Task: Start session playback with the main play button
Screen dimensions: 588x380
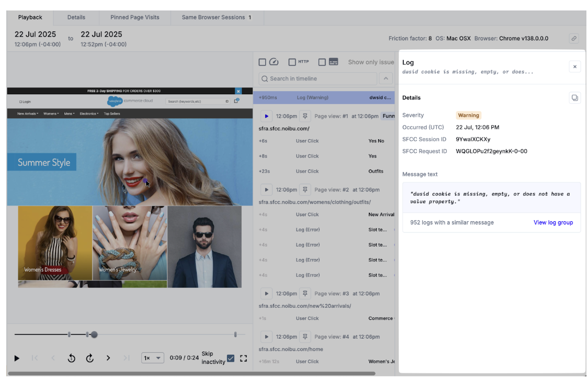Action: 17,358
